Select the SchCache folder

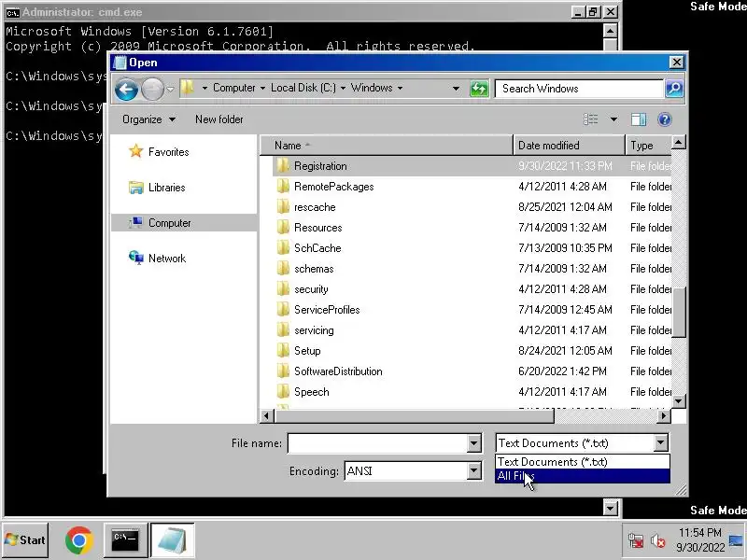[472, 247]
